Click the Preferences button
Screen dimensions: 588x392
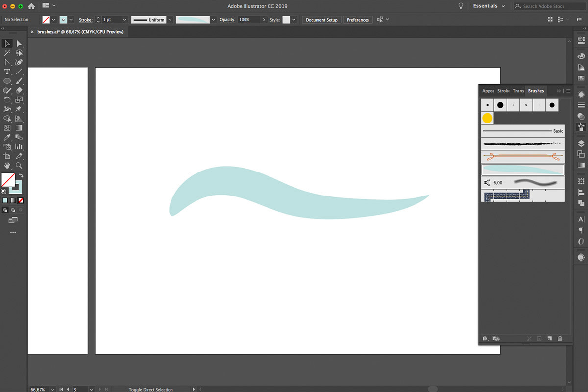[x=358, y=20]
